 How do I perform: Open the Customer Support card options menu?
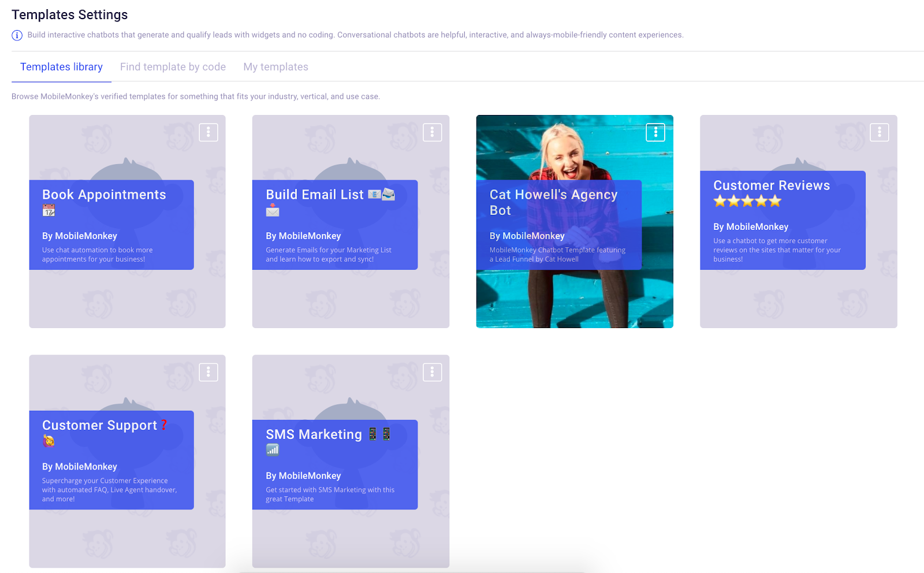[x=208, y=372]
